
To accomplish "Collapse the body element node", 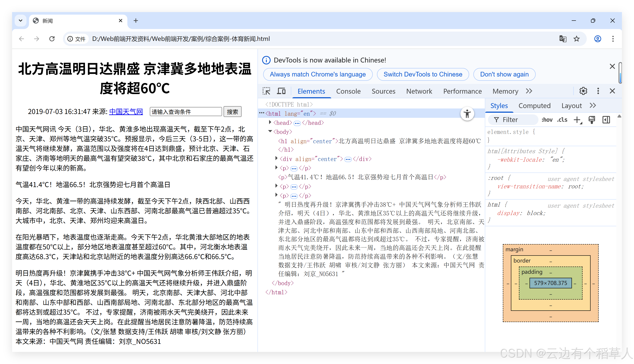I will click(x=270, y=131).
